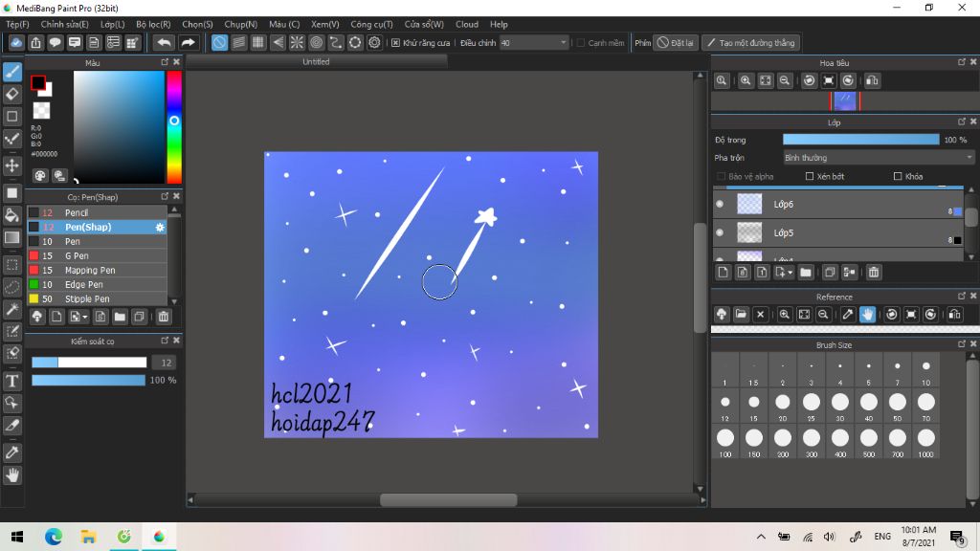Select the Rectangle selection tool
This screenshot has width=980, height=551.
click(x=11, y=265)
